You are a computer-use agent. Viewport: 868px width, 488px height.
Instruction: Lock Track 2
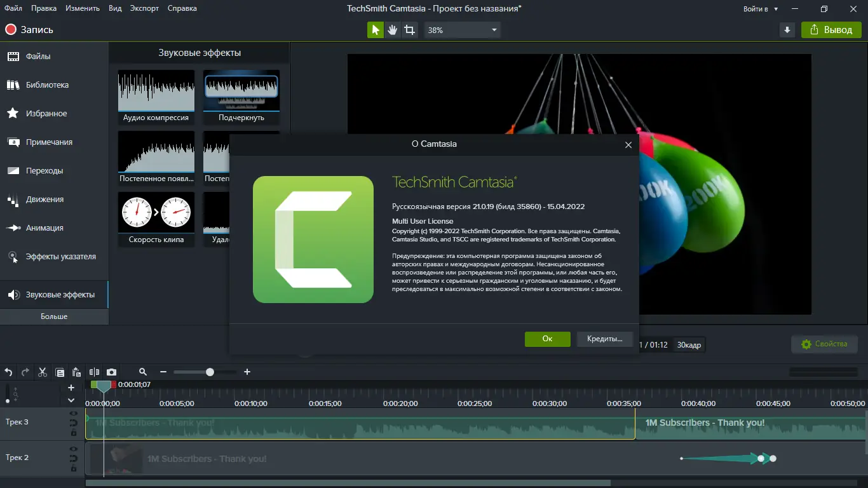(74, 468)
